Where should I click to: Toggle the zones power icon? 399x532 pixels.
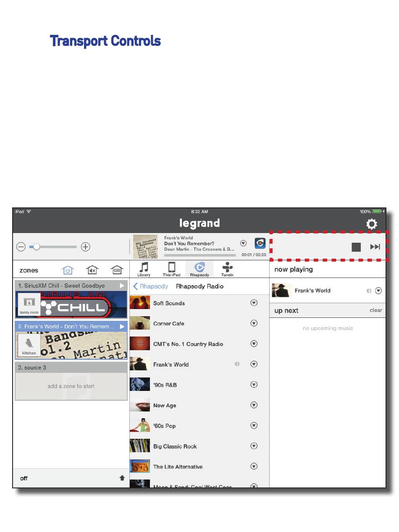click(68, 270)
